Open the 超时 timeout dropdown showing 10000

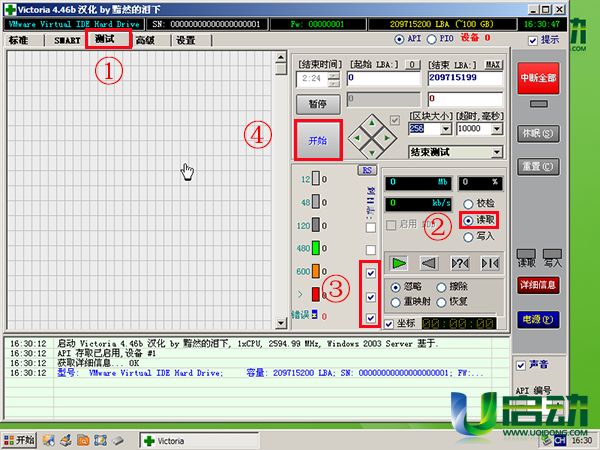(x=497, y=129)
